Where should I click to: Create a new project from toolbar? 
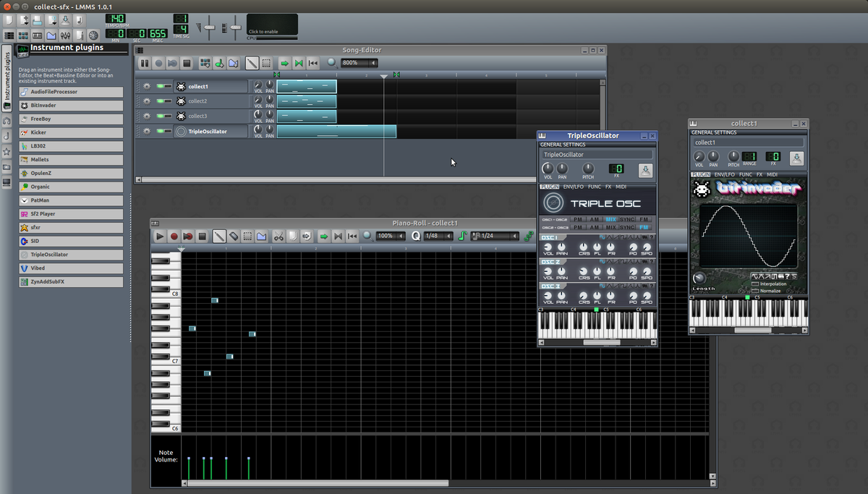[9, 20]
